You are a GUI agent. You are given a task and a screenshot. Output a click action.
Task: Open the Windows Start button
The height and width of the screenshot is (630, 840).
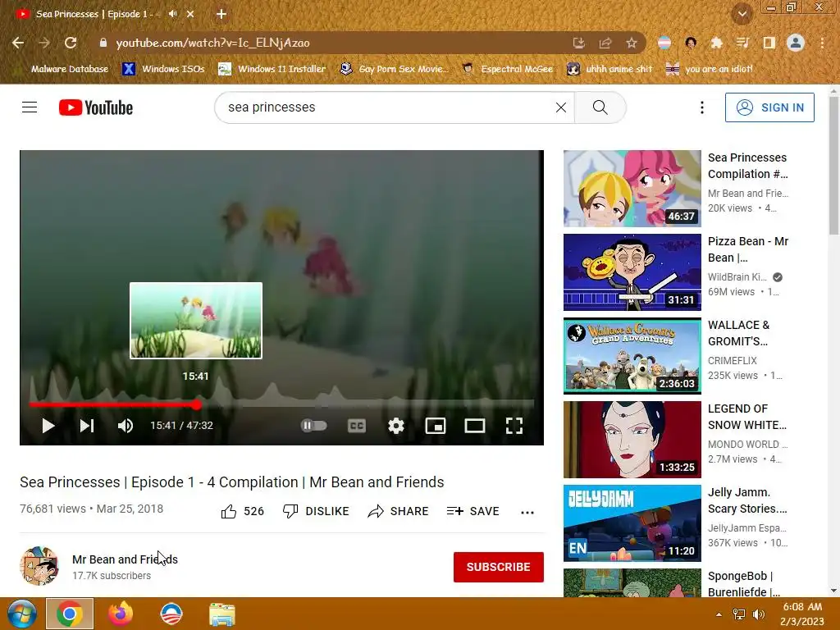(21, 614)
